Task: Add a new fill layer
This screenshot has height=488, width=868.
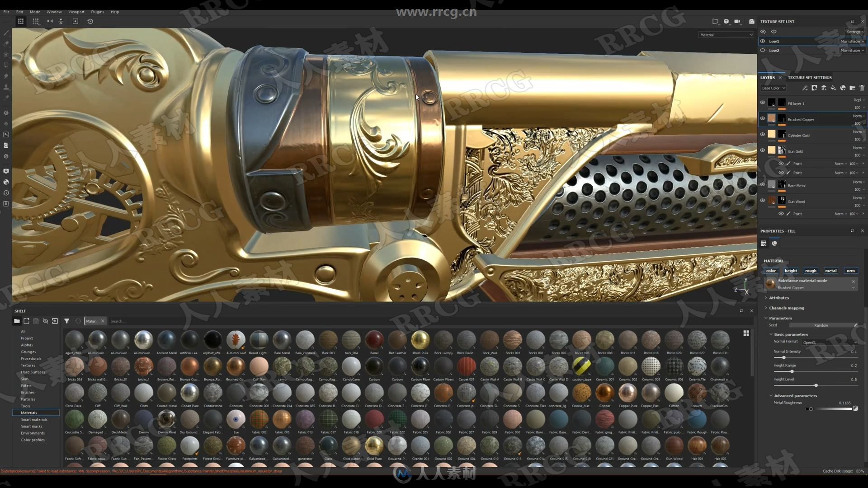Action: tap(833, 88)
